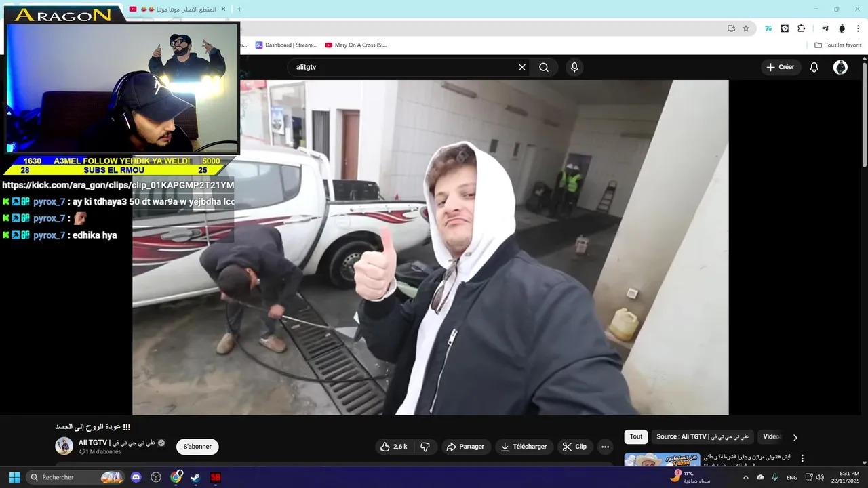Start voice search with the microphone icon
Viewport: 868px width, 488px height.
click(x=574, y=67)
